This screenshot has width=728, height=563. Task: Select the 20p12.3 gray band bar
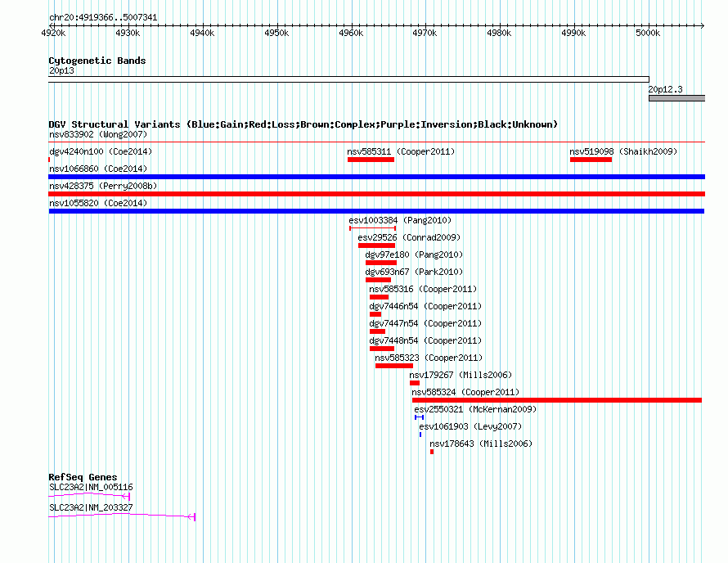coord(677,98)
